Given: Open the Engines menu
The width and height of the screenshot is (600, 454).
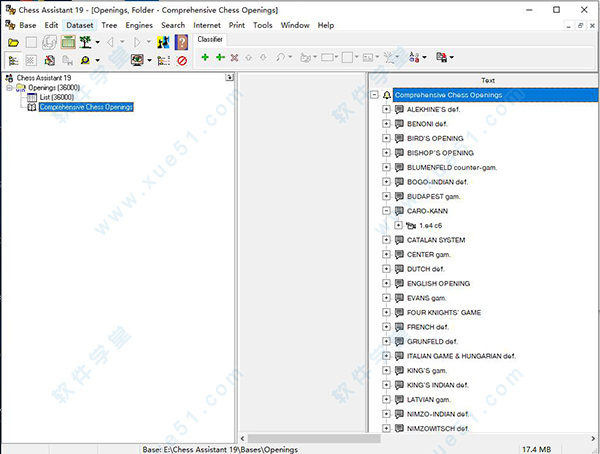Looking at the screenshot, I should [x=139, y=25].
